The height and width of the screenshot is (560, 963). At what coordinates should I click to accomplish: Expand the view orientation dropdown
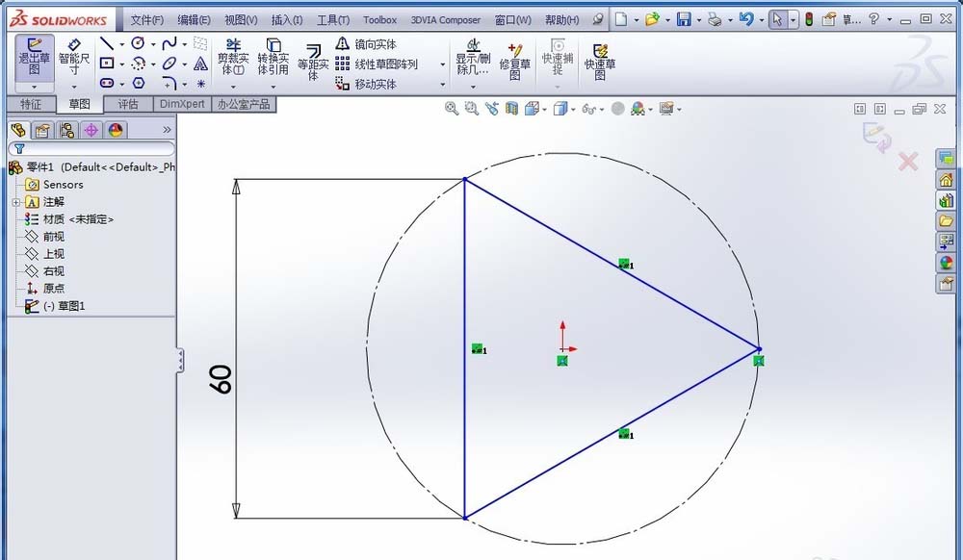coord(544,108)
